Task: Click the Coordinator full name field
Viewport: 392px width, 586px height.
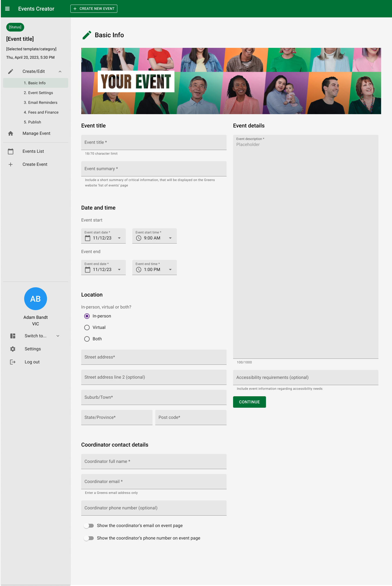Action: 154,462
